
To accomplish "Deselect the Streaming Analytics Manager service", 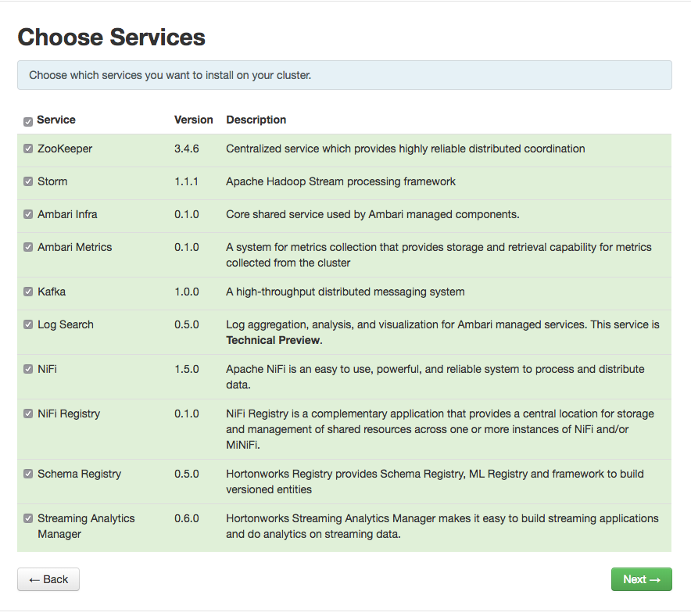I will (x=28, y=518).
